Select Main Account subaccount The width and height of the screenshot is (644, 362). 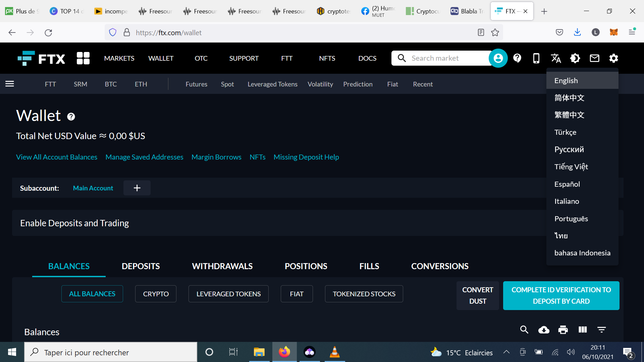click(93, 188)
